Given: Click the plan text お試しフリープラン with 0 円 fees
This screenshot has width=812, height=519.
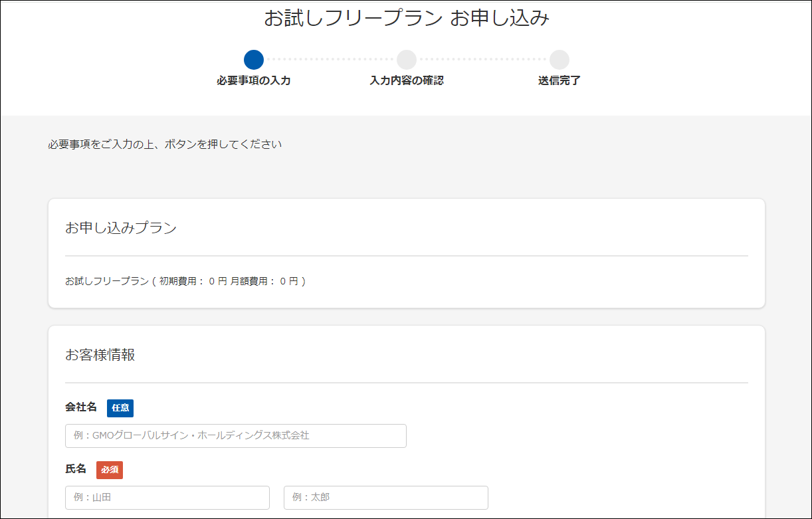Looking at the screenshot, I should [185, 282].
